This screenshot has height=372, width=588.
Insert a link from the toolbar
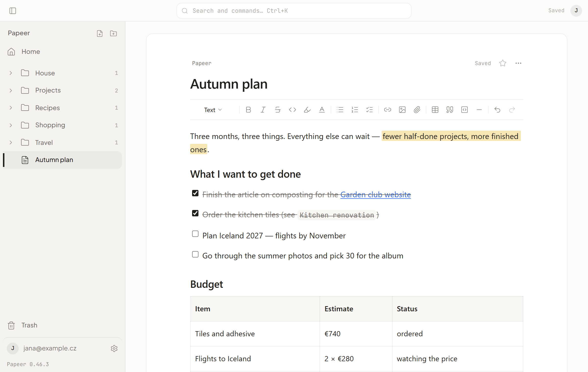coord(388,110)
